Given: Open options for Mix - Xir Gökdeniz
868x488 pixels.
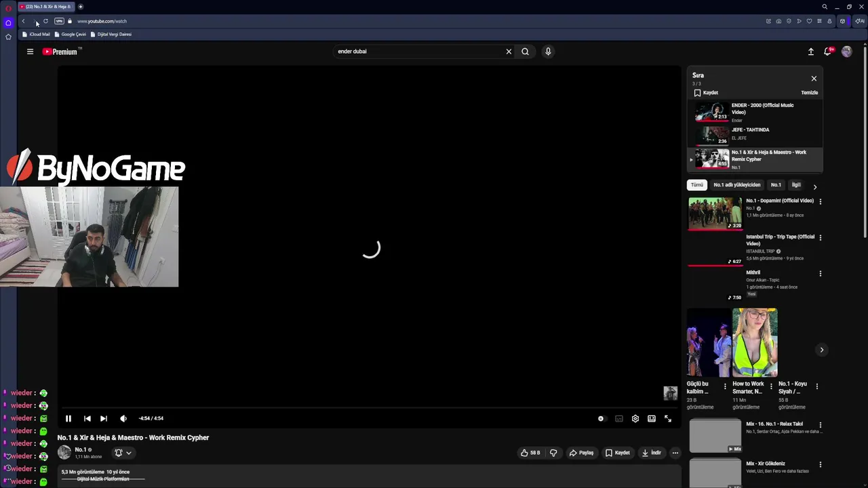Looking at the screenshot, I should point(821,465).
